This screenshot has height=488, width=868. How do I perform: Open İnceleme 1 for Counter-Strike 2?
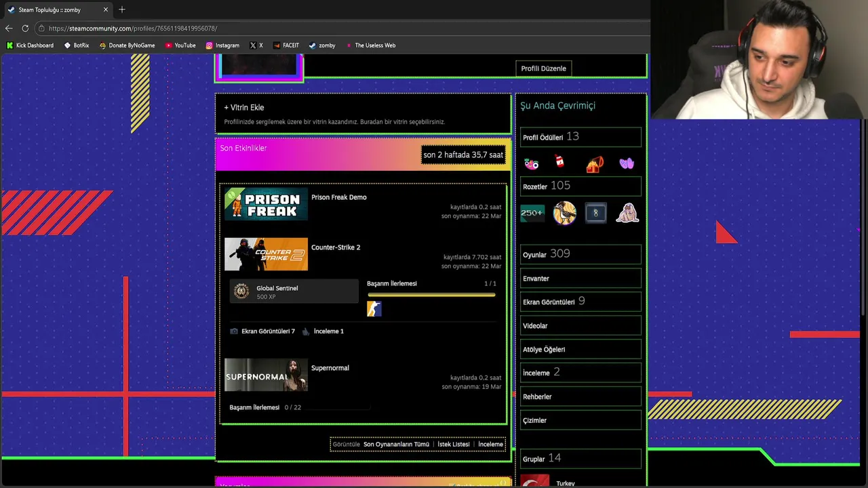click(x=323, y=331)
